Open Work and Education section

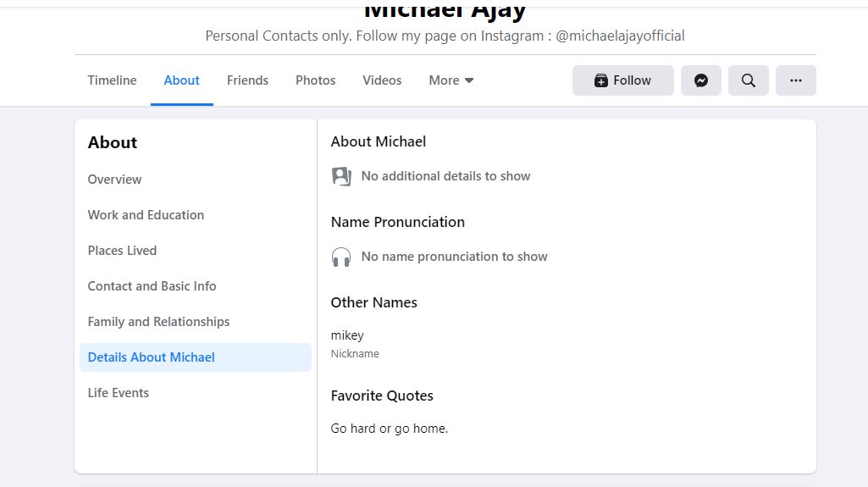tap(146, 215)
